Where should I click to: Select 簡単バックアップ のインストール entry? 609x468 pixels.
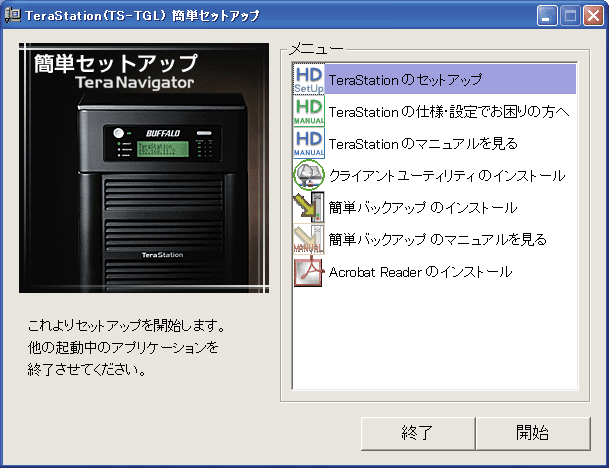click(434, 207)
